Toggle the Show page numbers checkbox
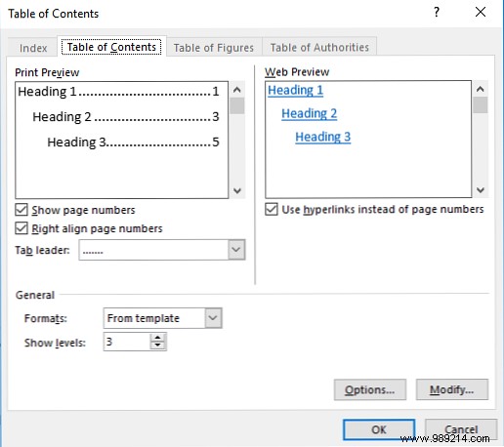Image resolution: width=504 pixels, height=447 pixels. (x=21, y=210)
